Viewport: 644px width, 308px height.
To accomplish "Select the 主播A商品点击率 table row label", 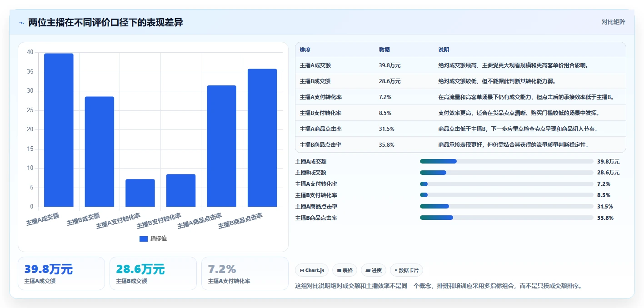I will tap(320, 129).
